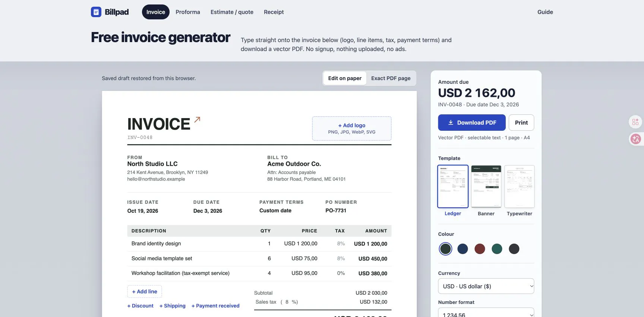Click the grid extension icon at right edge
Viewport: 644px width, 317px height.
pyautogui.click(x=635, y=122)
